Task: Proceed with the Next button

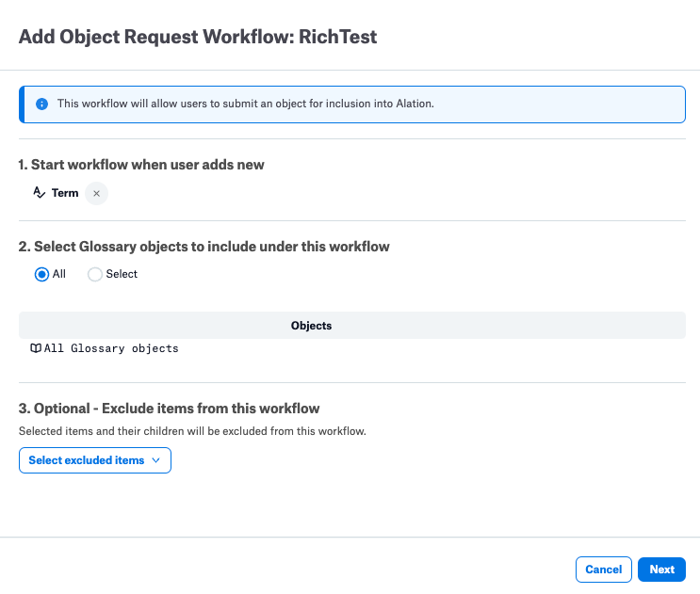Action: 661,570
